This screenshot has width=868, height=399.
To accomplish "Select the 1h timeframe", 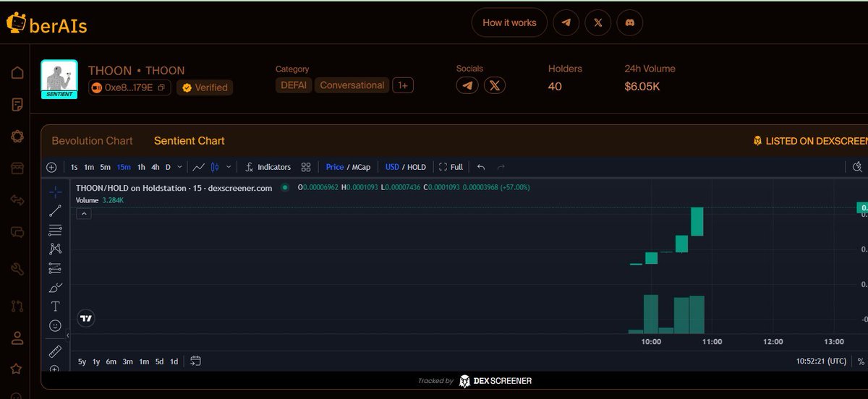I will (x=141, y=167).
